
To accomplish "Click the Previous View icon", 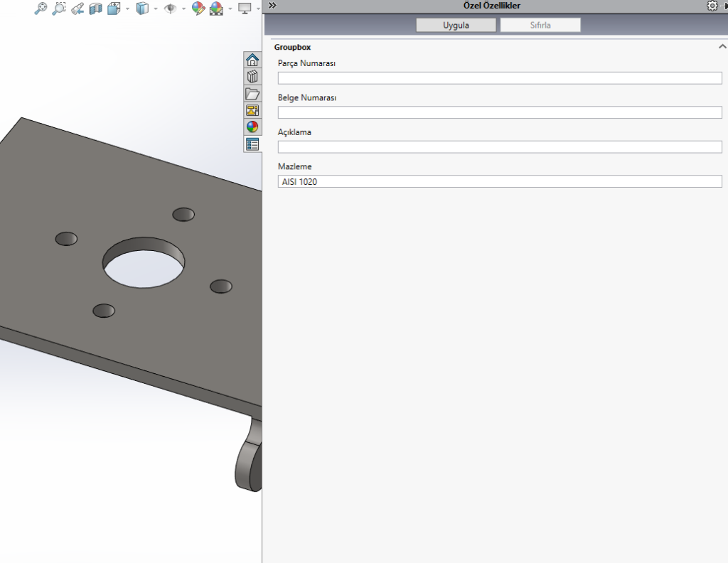I will [77, 9].
